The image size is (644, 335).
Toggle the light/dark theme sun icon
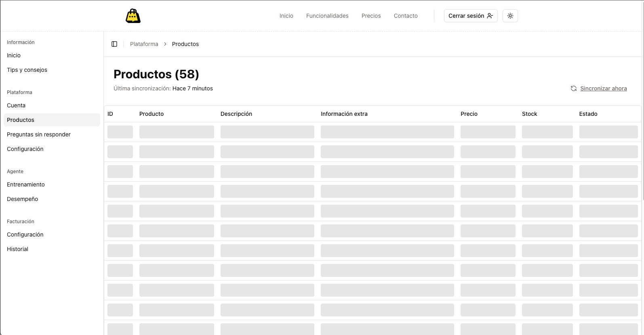[510, 16]
